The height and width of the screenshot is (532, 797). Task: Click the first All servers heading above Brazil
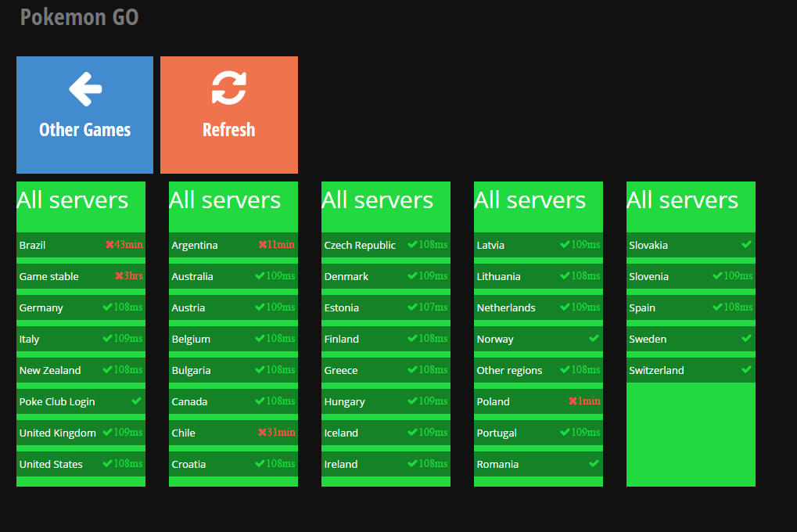coord(73,200)
